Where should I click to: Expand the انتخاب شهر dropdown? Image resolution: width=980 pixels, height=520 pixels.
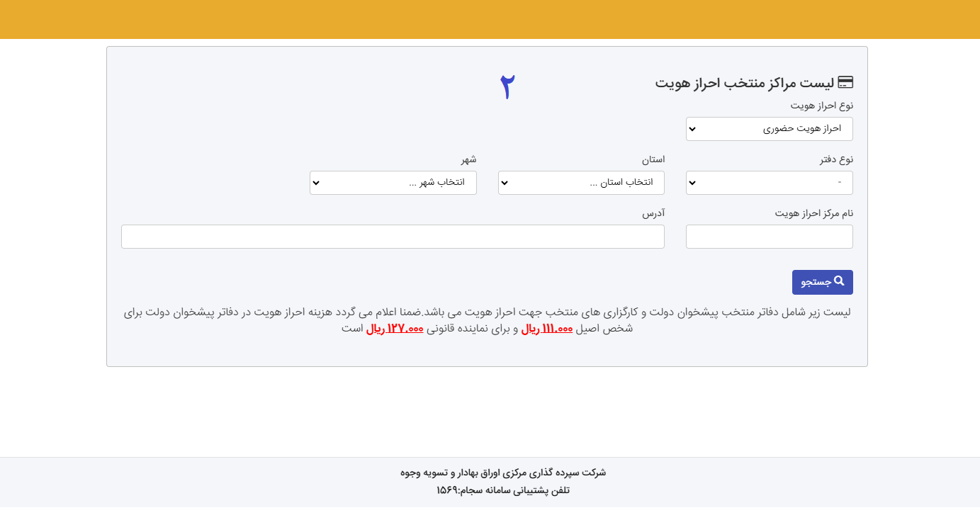click(393, 183)
